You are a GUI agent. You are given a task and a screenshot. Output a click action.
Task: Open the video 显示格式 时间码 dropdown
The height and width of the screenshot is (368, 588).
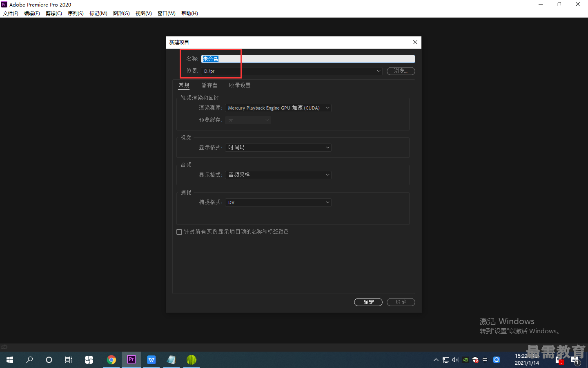pyautogui.click(x=278, y=148)
